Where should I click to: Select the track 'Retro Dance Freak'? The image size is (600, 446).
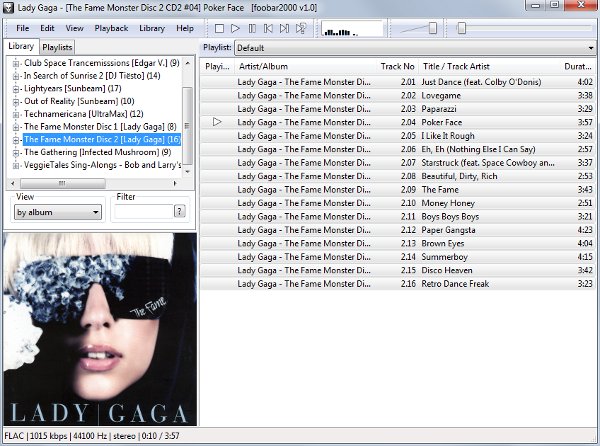397,284
